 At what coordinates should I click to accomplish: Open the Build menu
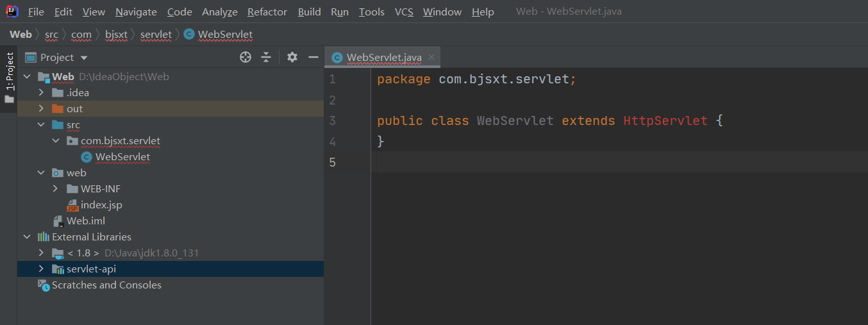(x=309, y=12)
